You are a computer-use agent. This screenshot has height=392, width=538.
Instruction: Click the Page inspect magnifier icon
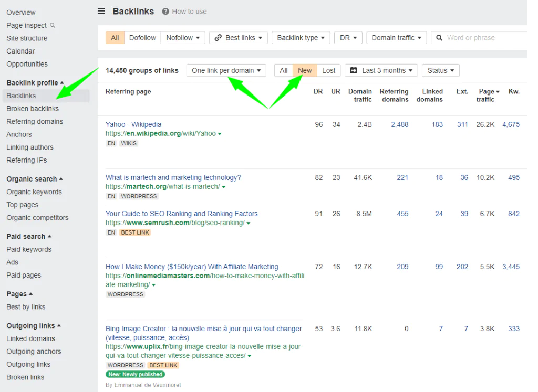pos(53,25)
